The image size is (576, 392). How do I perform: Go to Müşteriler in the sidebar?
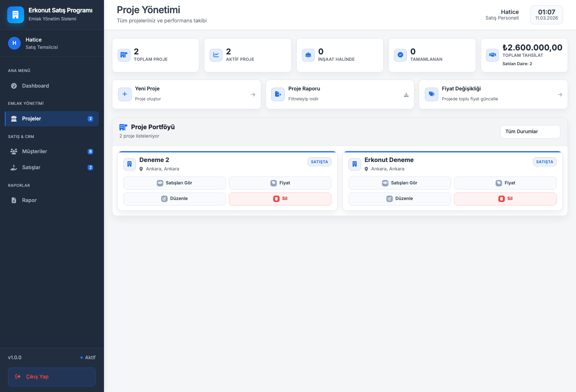pos(34,151)
